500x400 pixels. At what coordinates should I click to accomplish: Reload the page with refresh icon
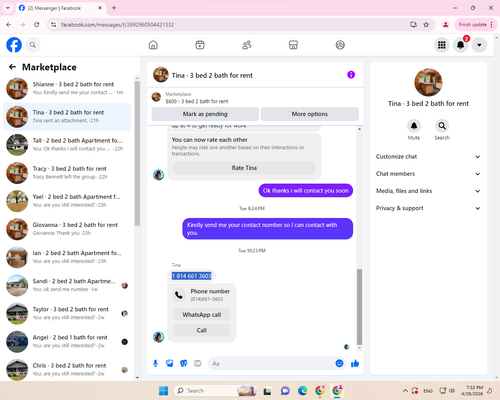[37, 25]
